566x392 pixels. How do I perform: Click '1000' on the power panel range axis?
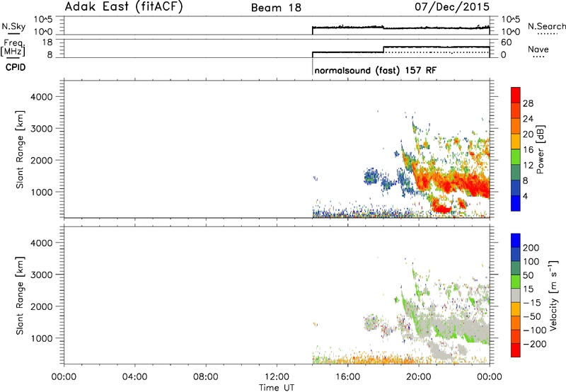[x=42, y=192]
